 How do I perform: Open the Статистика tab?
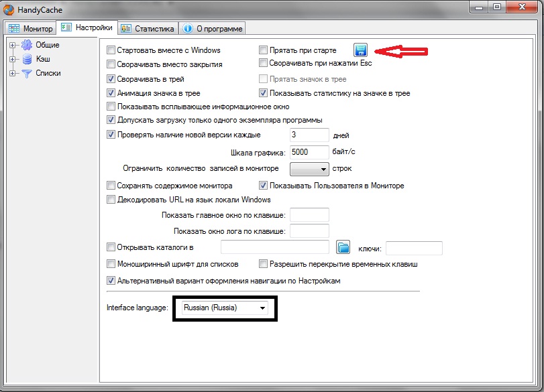pyautogui.click(x=148, y=28)
